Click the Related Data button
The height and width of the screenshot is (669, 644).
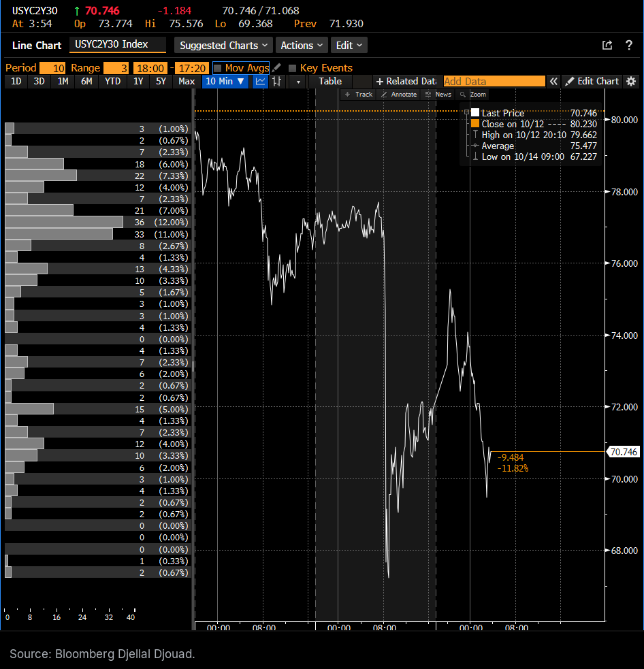click(406, 81)
